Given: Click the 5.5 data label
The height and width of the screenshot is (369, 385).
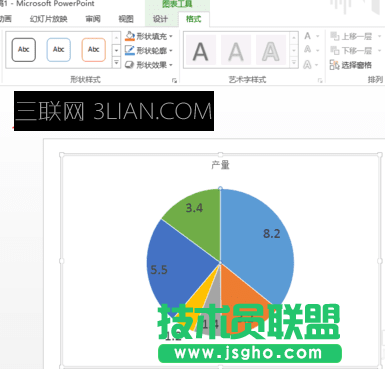Looking at the screenshot, I should [159, 269].
